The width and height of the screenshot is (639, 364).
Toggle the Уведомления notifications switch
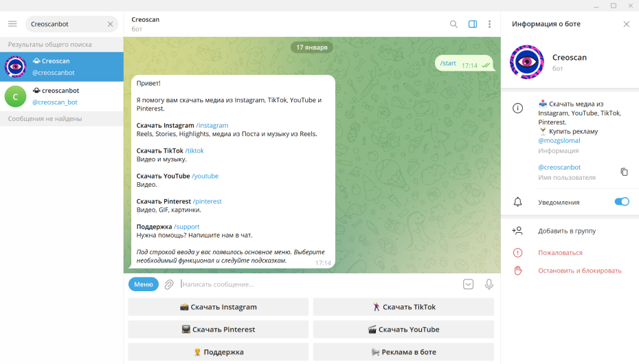tap(622, 202)
